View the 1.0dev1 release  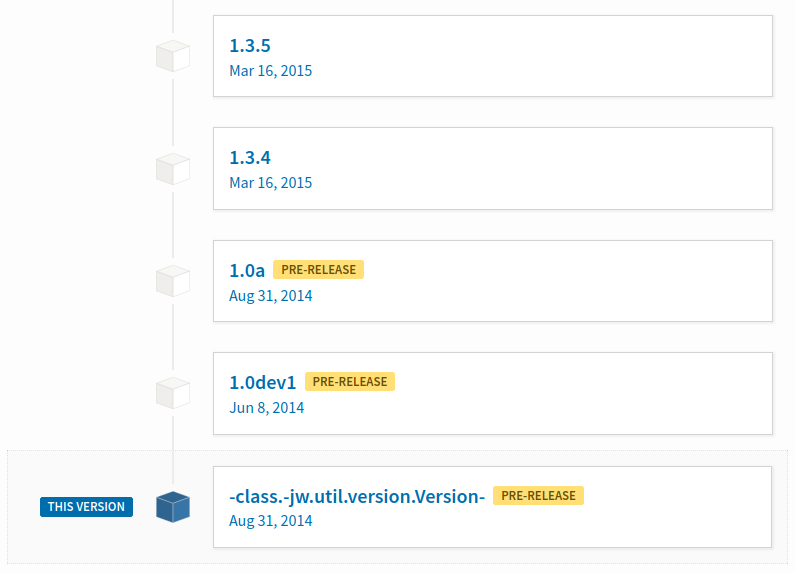[x=263, y=382]
